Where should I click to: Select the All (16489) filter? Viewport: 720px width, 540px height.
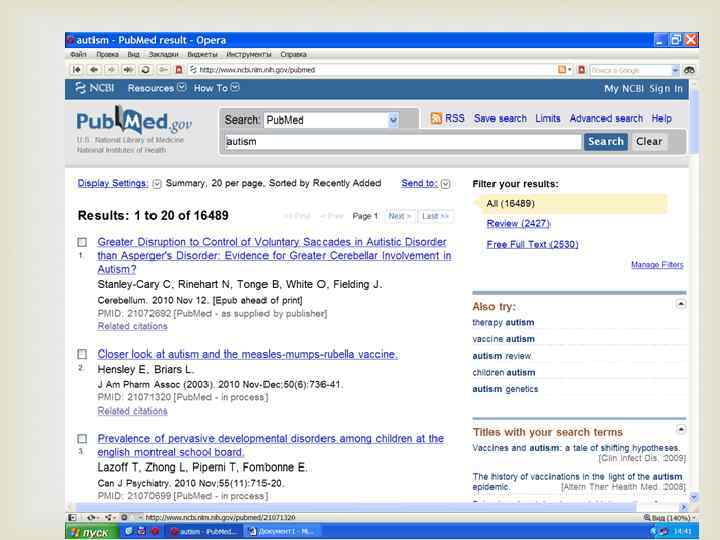pyautogui.click(x=571, y=204)
